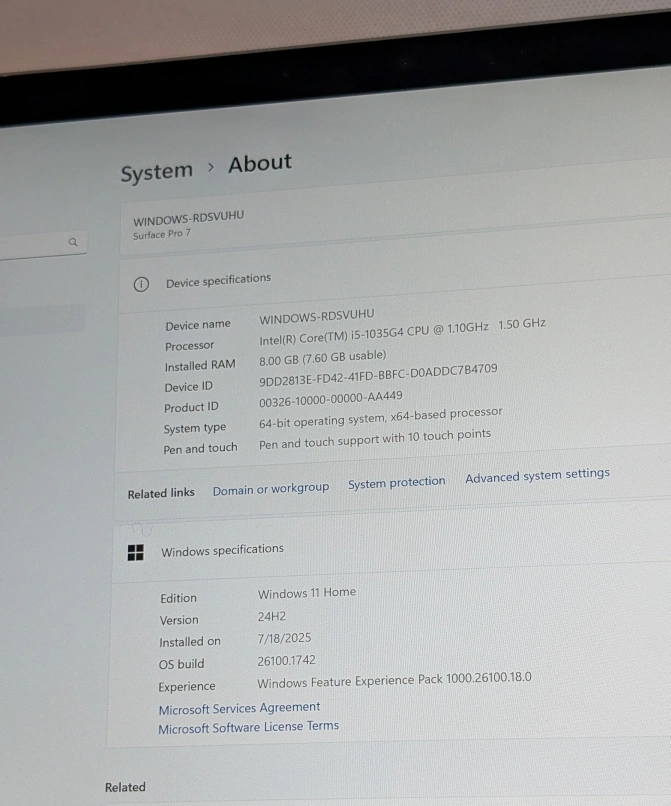Select the 24H2 version value
This screenshot has width=671, height=806.
tap(271, 616)
